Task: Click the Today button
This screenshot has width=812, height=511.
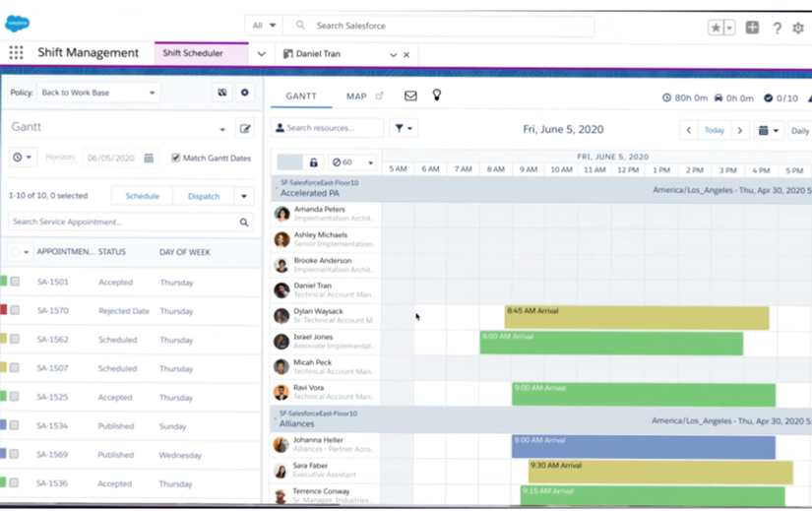Action: [x=715, y=130]
